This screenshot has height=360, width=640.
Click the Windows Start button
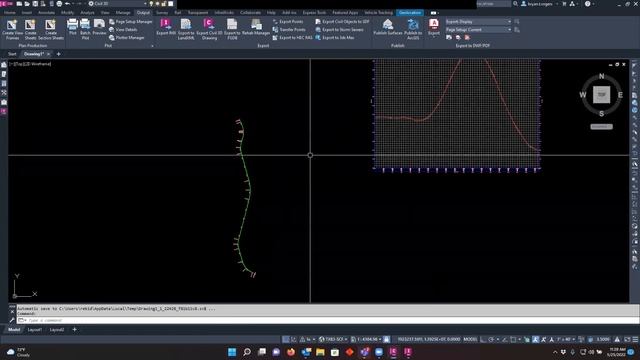click(x=232, y=352)
